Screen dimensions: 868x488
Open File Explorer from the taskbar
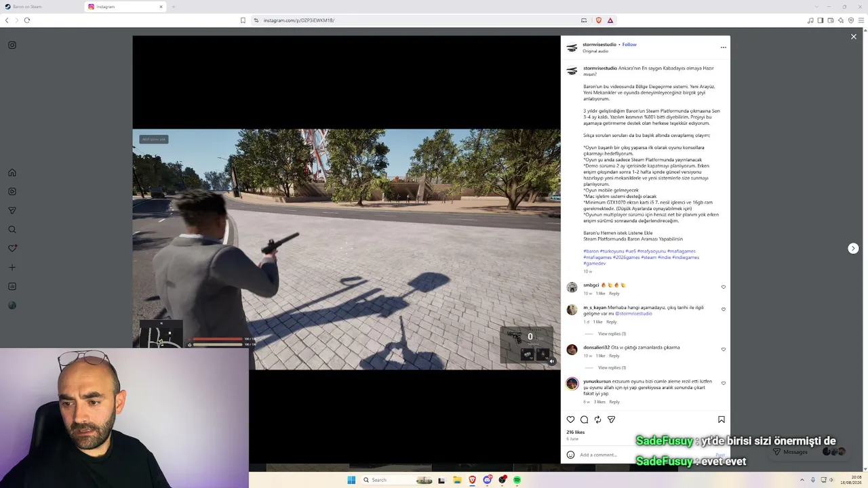click(x=457, y=480)
